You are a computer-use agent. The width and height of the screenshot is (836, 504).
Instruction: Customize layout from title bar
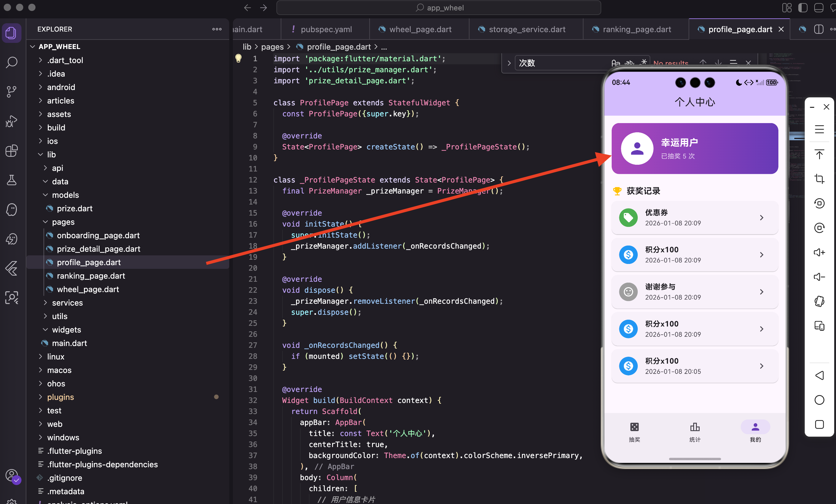pos(786,8)
